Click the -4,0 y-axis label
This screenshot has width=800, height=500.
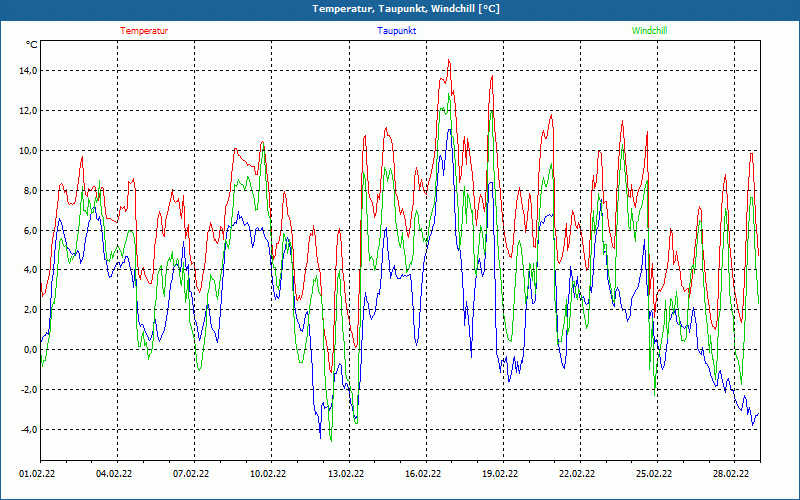[27, 430]
